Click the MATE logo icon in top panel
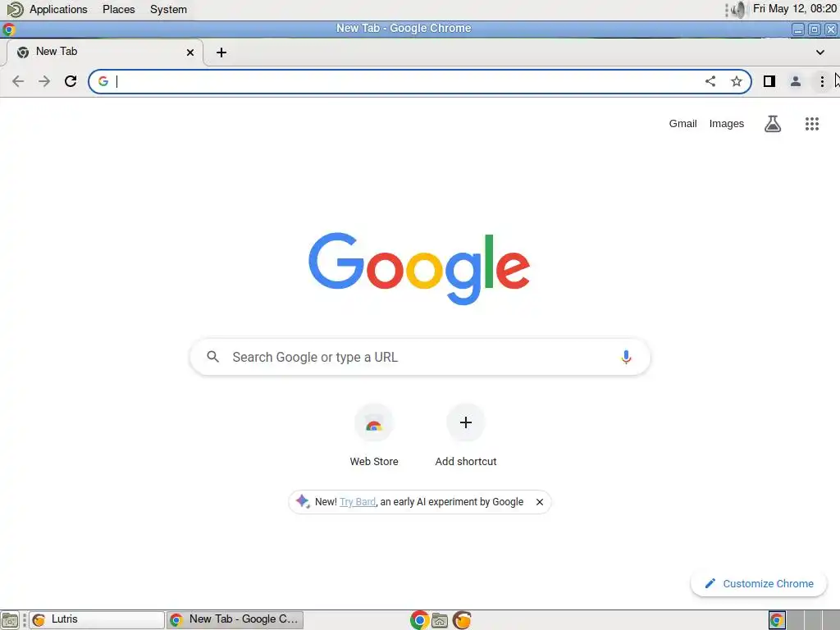Image resolution: width=840 pixels, height=630 pixels. pyautogui.click(x=15, y=9)
